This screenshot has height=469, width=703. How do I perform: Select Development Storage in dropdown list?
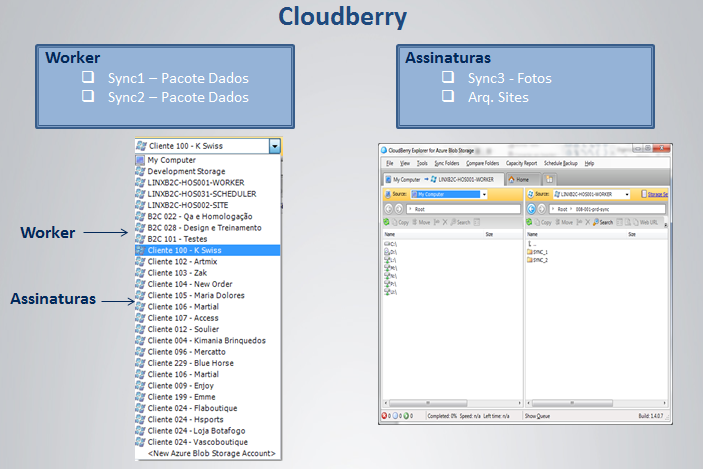point(208,171)
